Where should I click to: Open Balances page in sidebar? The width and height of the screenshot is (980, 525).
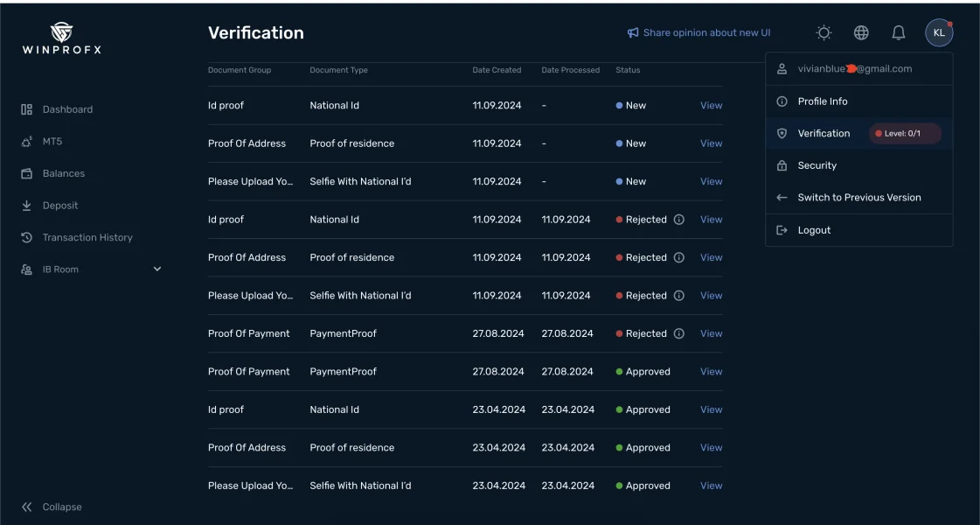pyautogui.click(x=63, y=173)
